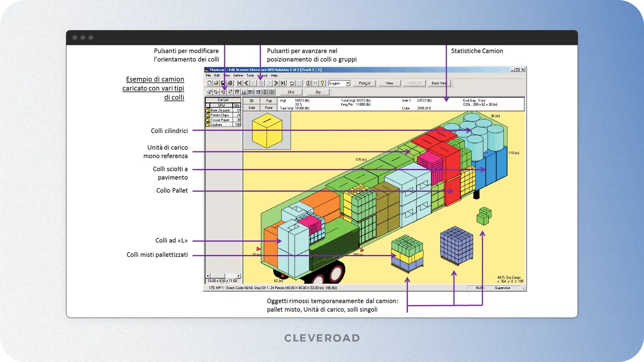Screen dimensions: 644x362
Task: Click the Save diskette icon
Action: pos(223,83)
